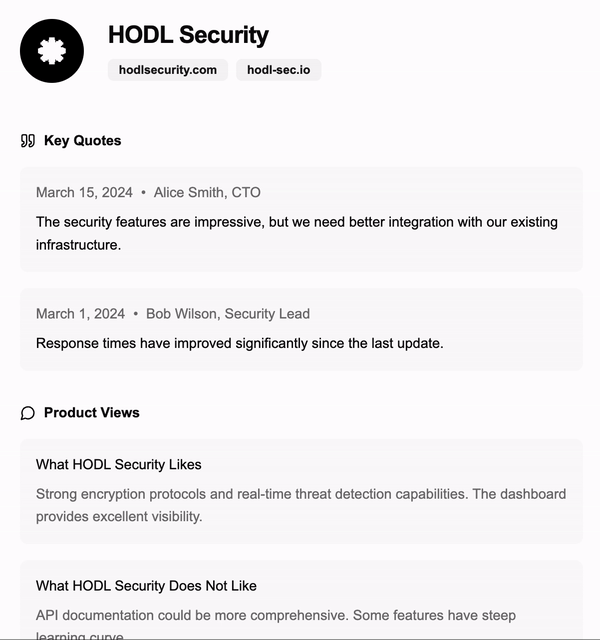This screenshot has width=600, height=640.
Task: Click the HODL Security gear logo avatar
Action: [x=52, y=51]
